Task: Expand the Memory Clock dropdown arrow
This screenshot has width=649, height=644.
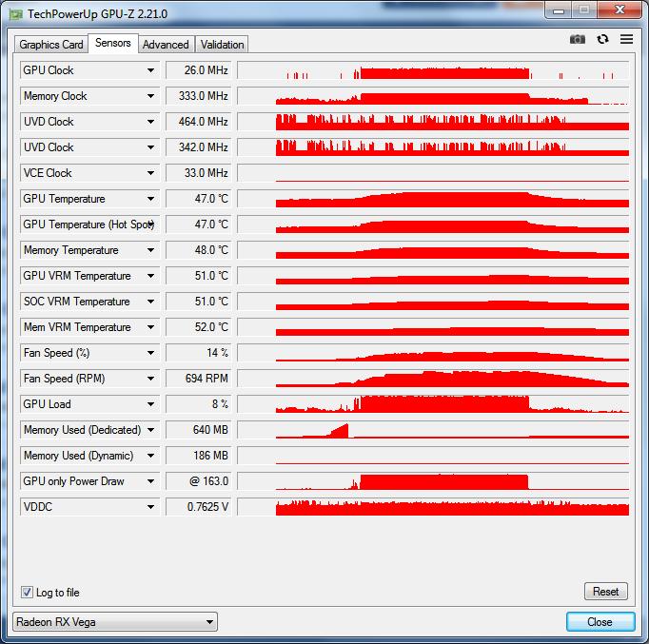Action: (x=150, y=96)
